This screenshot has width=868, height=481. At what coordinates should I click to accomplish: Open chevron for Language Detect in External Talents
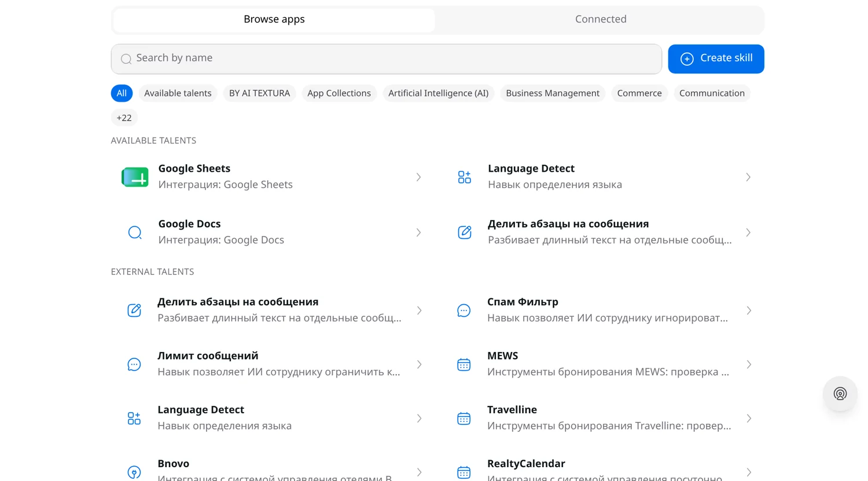[x=419, y=418]
